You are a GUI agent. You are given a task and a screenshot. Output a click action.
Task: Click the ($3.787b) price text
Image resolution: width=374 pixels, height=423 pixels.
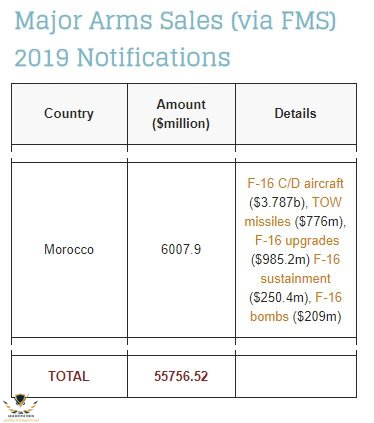click(x=277, y=202)
